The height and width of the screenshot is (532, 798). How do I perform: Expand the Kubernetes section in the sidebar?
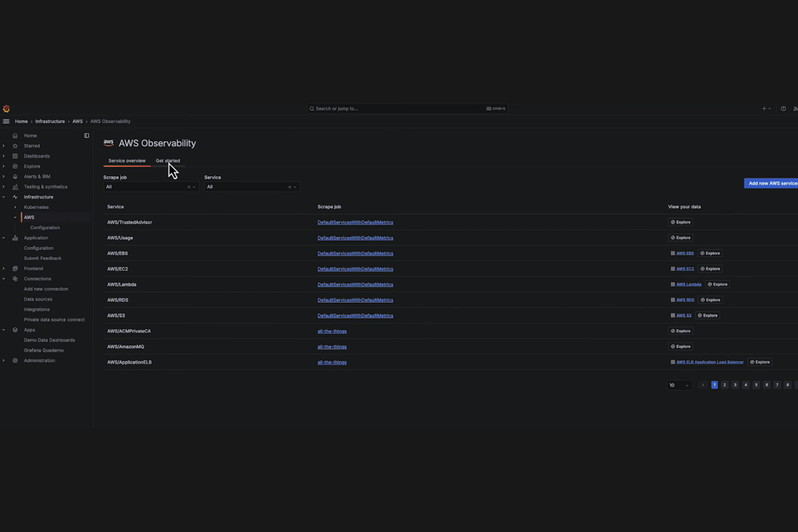[x=16, y=207]
